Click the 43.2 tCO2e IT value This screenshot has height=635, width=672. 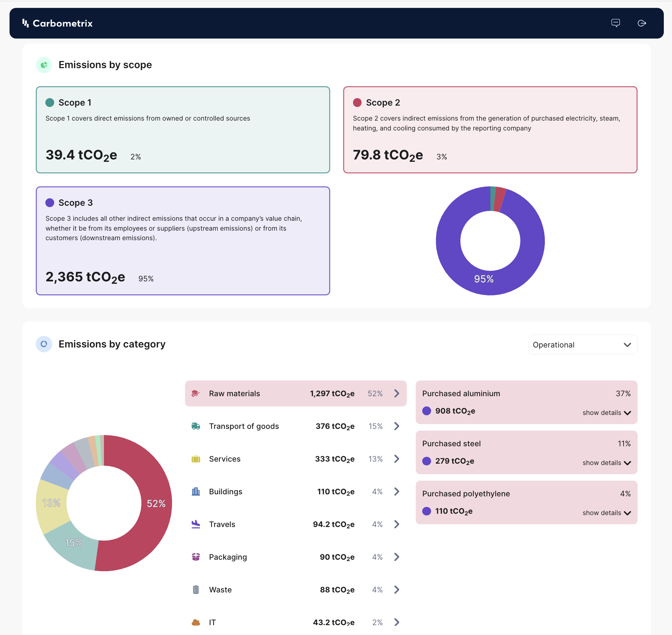(x=334, y=623)
